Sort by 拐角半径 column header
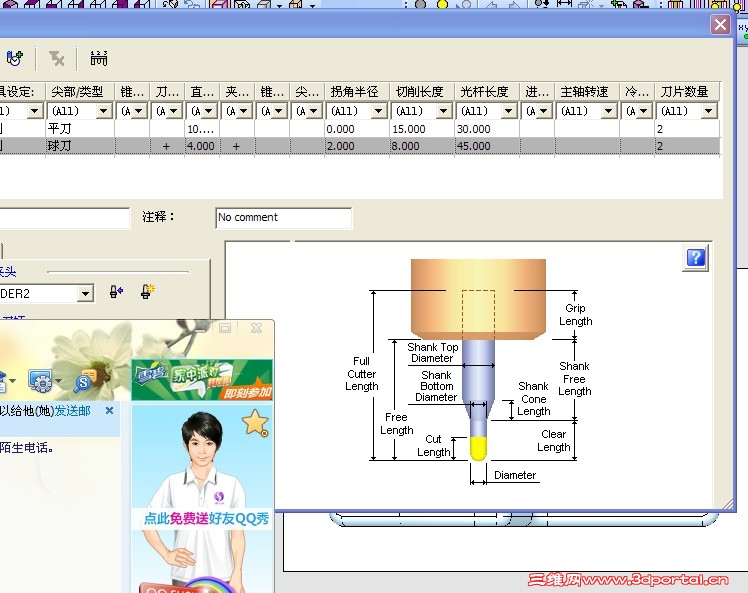748x593 pixels. click(x=356, y=91)
